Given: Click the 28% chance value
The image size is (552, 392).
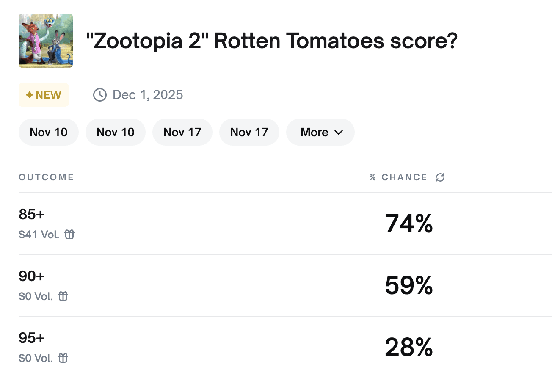Looking at the screenshot, I should click(x=409, y=347).
